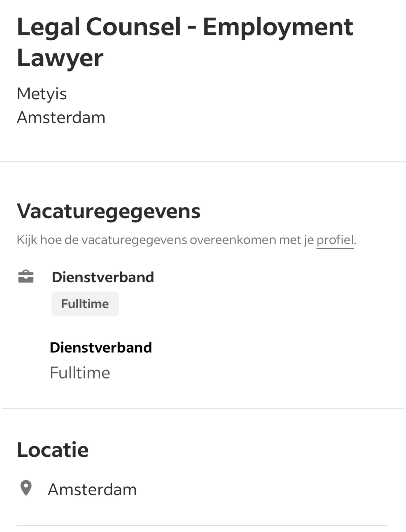Image resolution: width=406 pixels, height=532 pixels.
Task: Click the word 'Employment' in the title
Action: pos(278,27)
